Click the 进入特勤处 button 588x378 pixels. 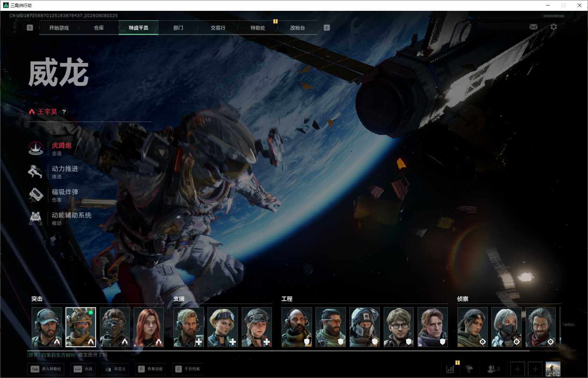[46, 369]
